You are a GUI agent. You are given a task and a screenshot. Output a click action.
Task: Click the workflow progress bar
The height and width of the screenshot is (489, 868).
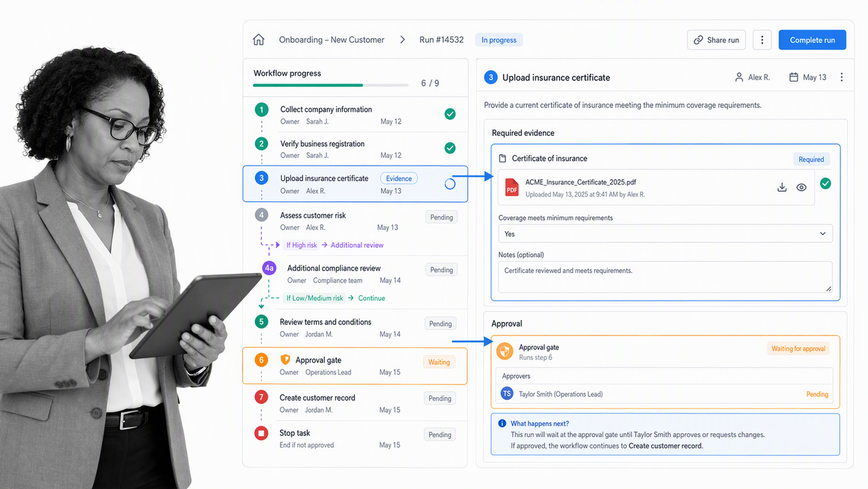click(331, 85)
